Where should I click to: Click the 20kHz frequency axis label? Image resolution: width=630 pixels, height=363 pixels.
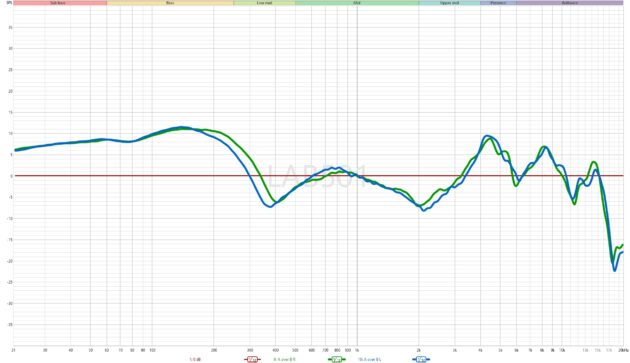pos(623,351)
